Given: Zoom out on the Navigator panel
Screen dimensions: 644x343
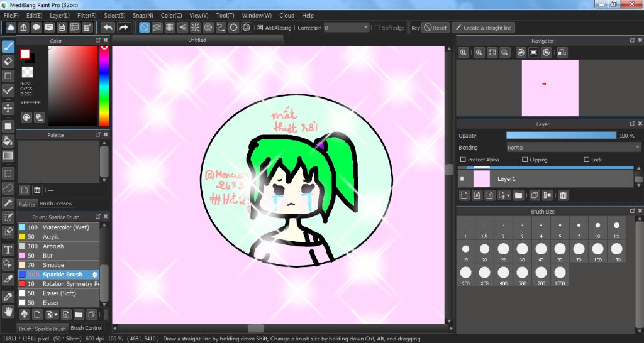Looking at the screenshot, I should tap(504, 52).
